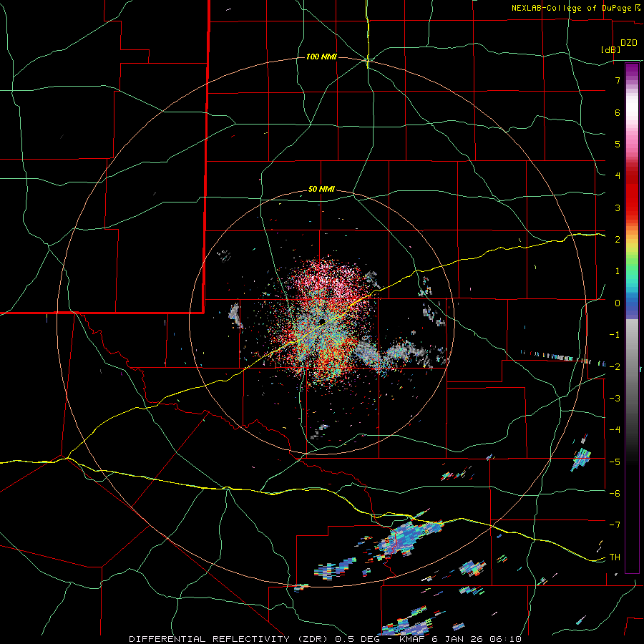The width and height of the screenshot is (644, 644).
Task: Click the 100 NMI range ring label
Action: 321,57
